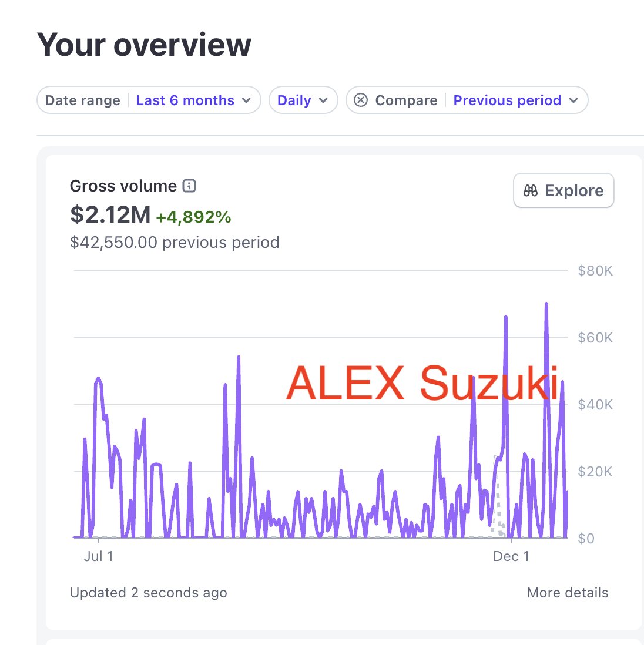Screen dimensions: 644x645
Task: Click the circled X to remove the comparison
Action: (362, 100)
